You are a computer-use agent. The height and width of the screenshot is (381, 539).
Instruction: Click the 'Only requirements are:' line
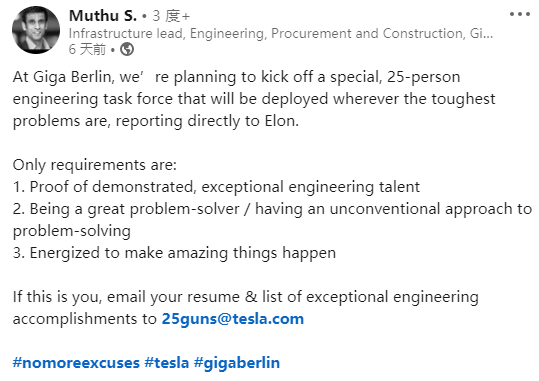tap(95, 165)
